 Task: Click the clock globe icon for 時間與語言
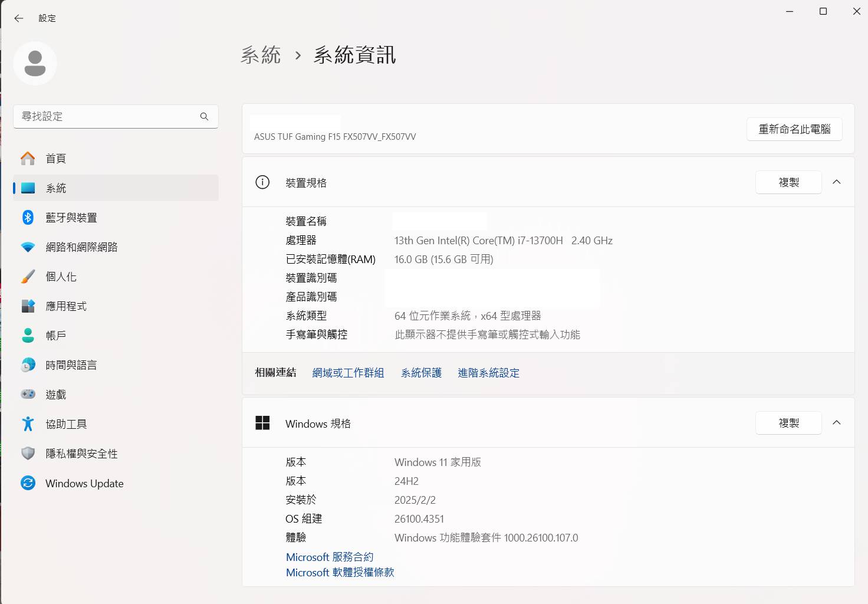(28, 365)
